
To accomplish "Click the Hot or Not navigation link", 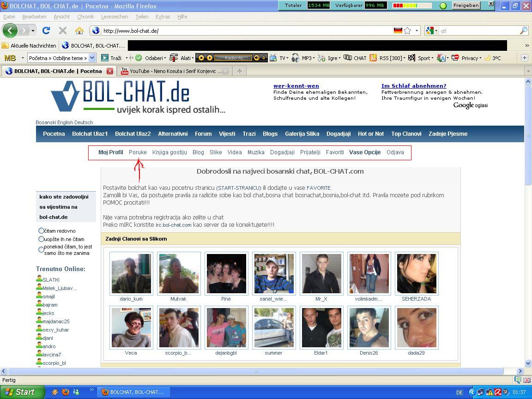I will pyautogui.click(x=370, y=134).
